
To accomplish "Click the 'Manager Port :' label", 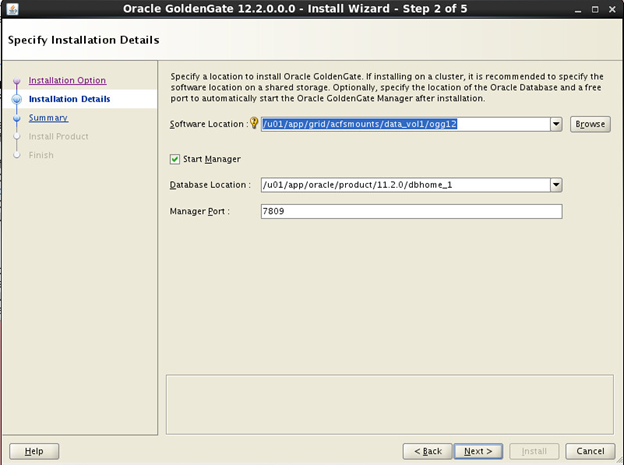I will (199, 211).
